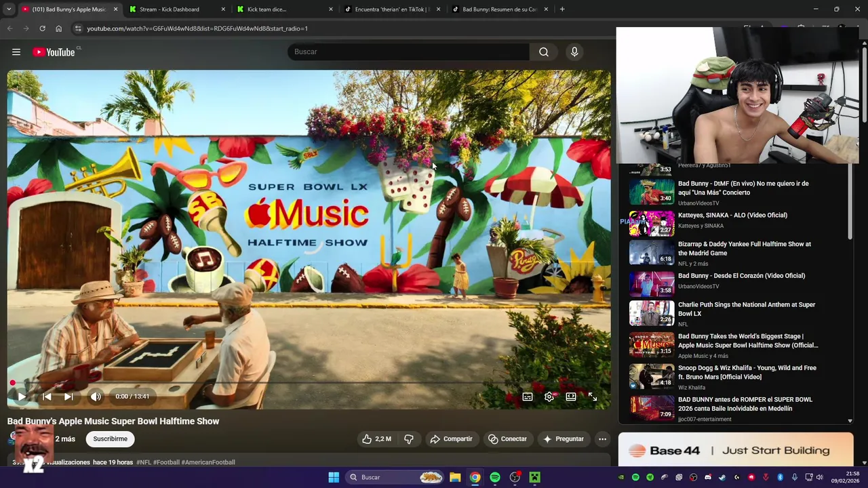868x488 pixels.
Task: Mute the video volume
Action: coord(96,396)
